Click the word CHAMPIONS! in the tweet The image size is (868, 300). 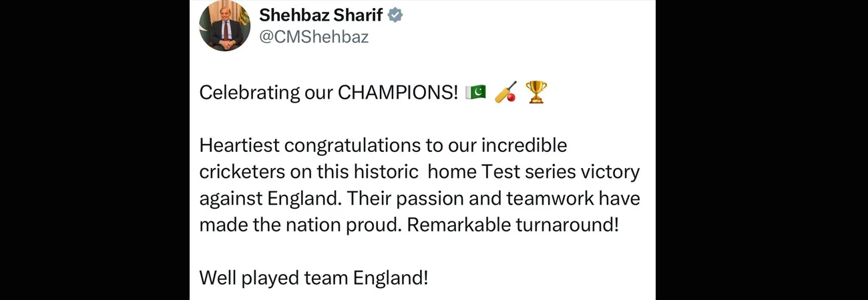[398, 92]
